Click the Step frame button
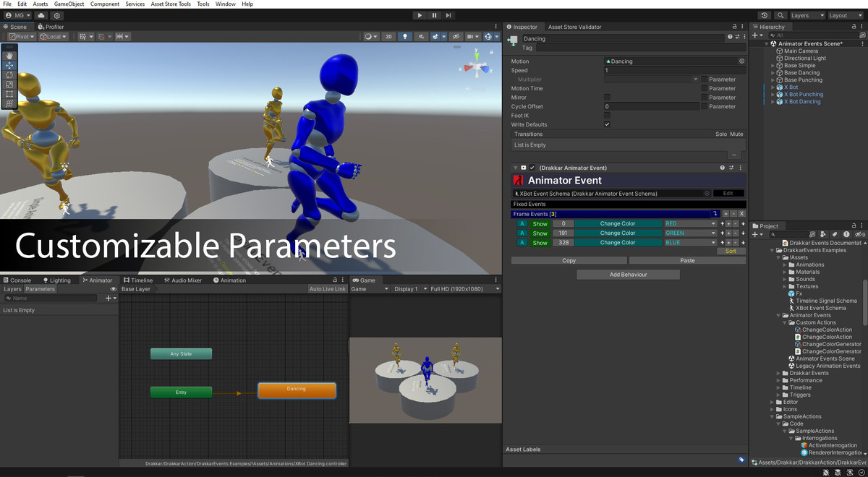868x477 pixels. (x=448, y=15)
